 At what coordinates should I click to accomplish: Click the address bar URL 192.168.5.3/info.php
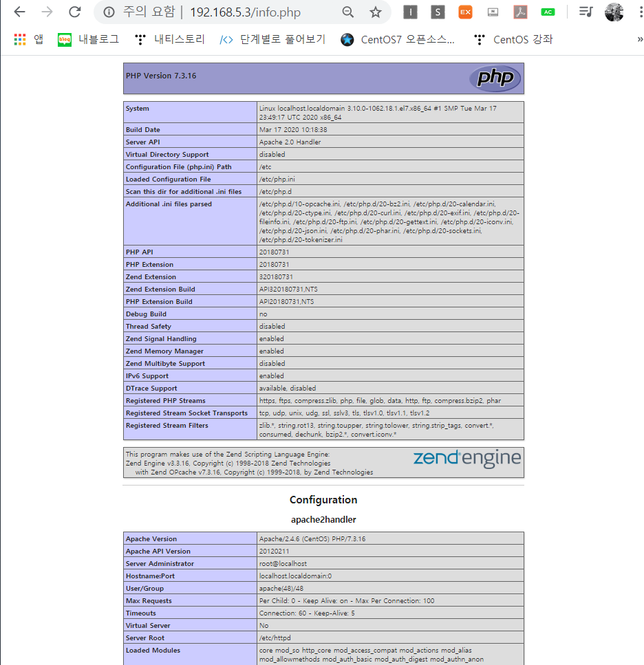pos(245,12)
